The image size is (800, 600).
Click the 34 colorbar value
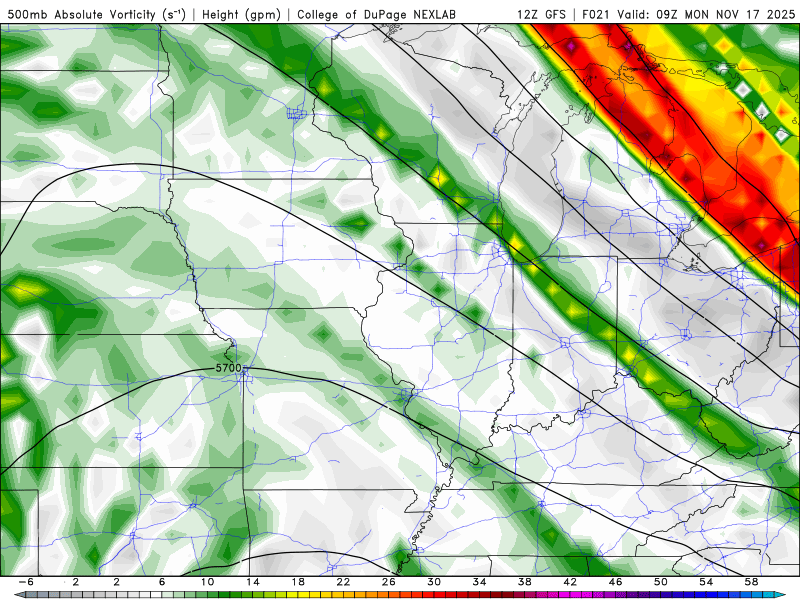[x=479, y=582]
